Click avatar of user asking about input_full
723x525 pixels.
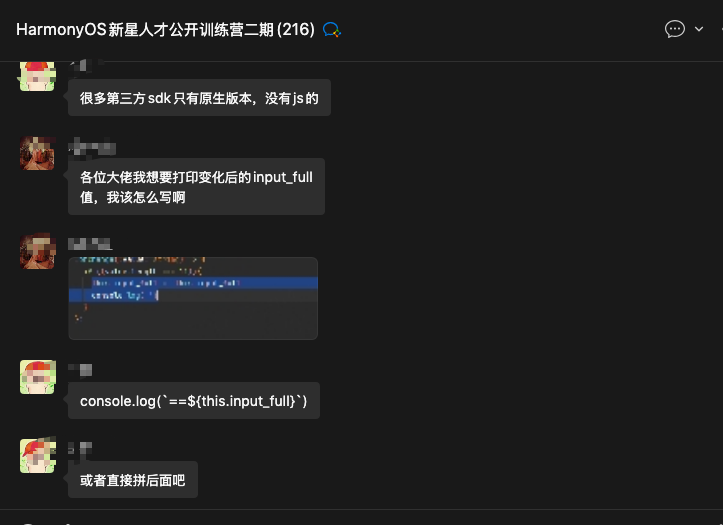pos(37,153)
